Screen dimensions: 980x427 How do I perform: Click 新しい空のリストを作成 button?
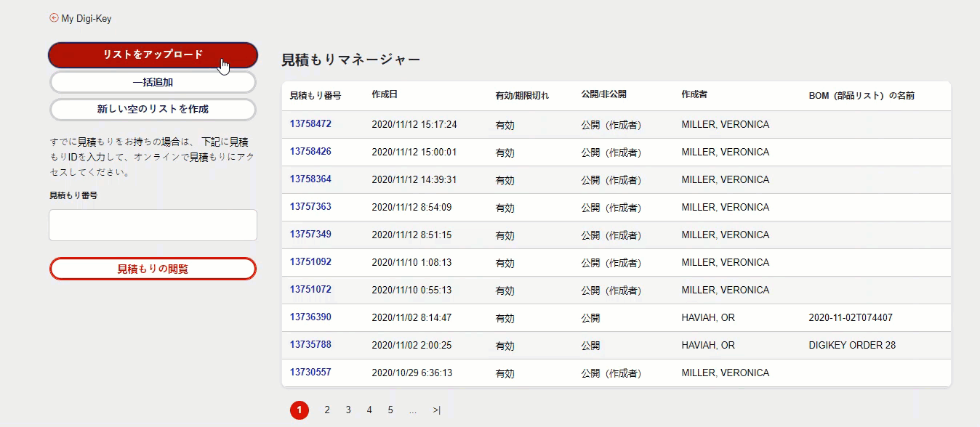(153, 110)
